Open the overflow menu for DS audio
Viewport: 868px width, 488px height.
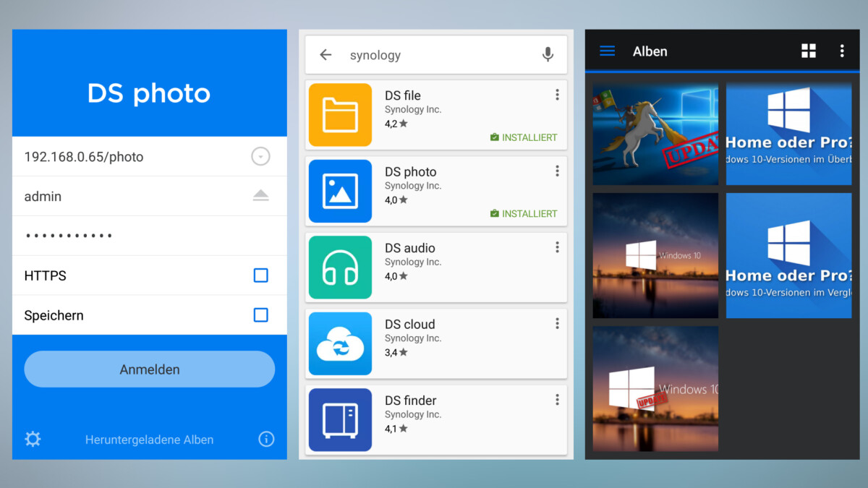[x=557, y=247]
